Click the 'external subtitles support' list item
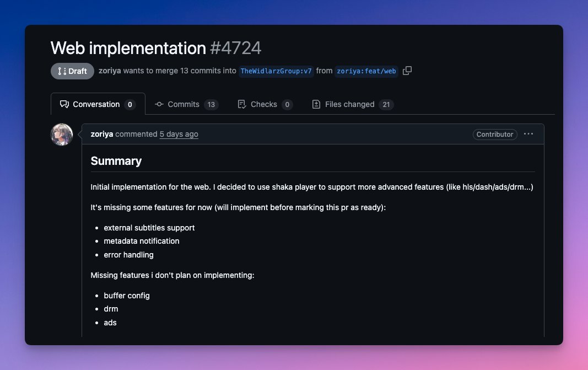The width and height of the screenshot is (588, 370). (x=149, y=228)
